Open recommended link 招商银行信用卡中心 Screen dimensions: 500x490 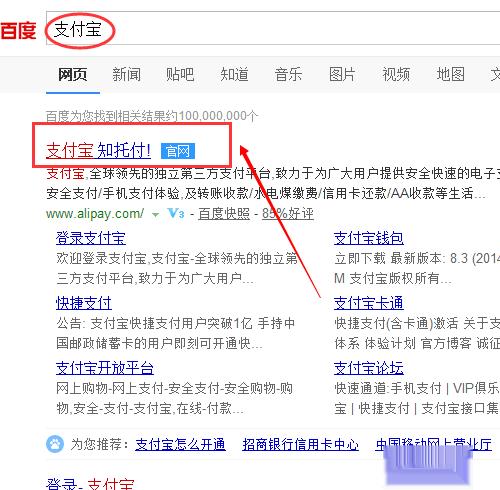[301, 444]
